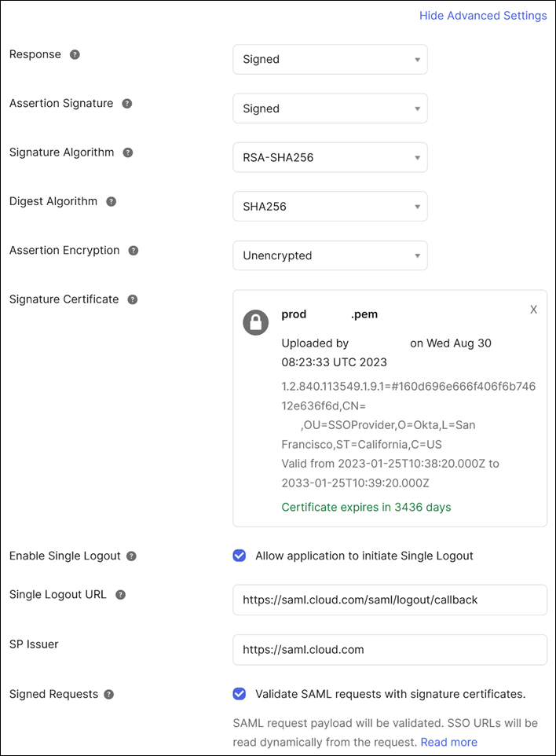This screenshot has width=556, height=756.
Task: Uncheck Allow application to initiate Single Logout
Action: (240, 556)
